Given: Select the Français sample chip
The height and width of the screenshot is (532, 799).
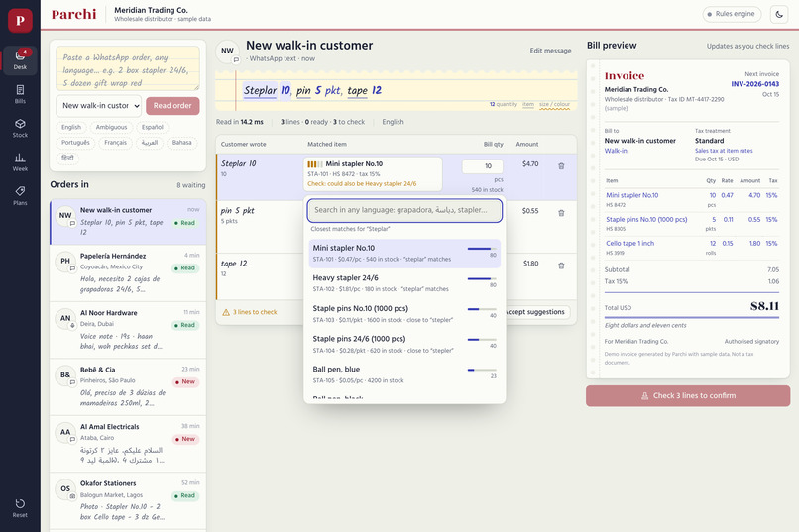Looking at the screenshot, I should (x=115, y=143).
